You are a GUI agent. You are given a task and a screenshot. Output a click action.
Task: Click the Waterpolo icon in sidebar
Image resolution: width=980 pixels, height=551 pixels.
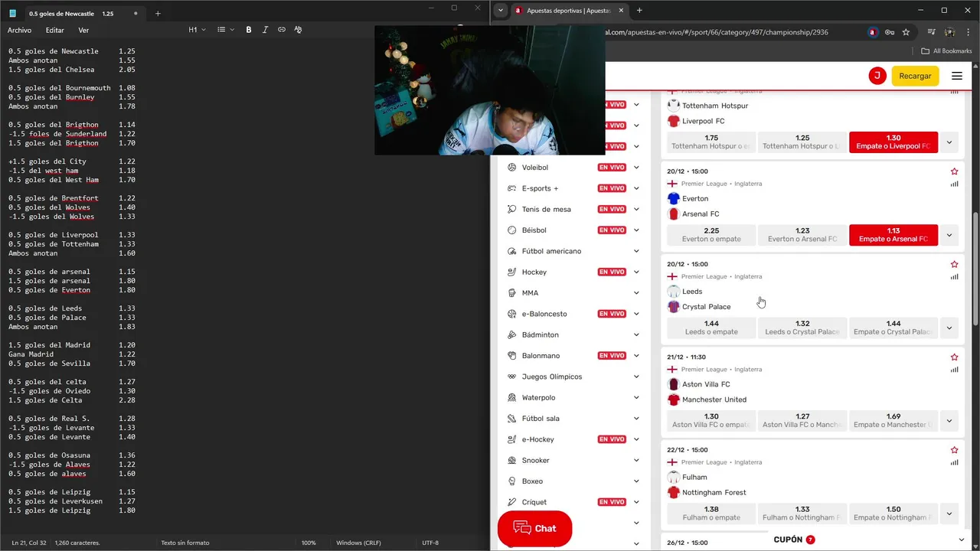pos(512,397)
